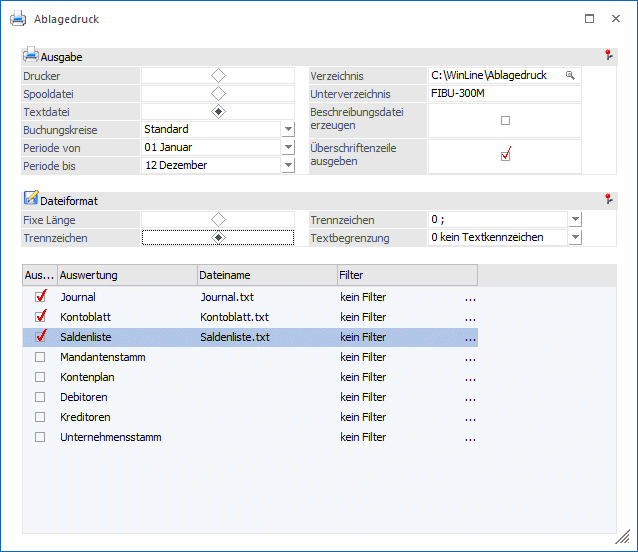Screen dimensions: 638x552
Task: Open the Verzeichnis folder search icon
Action: (x=570, y=76)
